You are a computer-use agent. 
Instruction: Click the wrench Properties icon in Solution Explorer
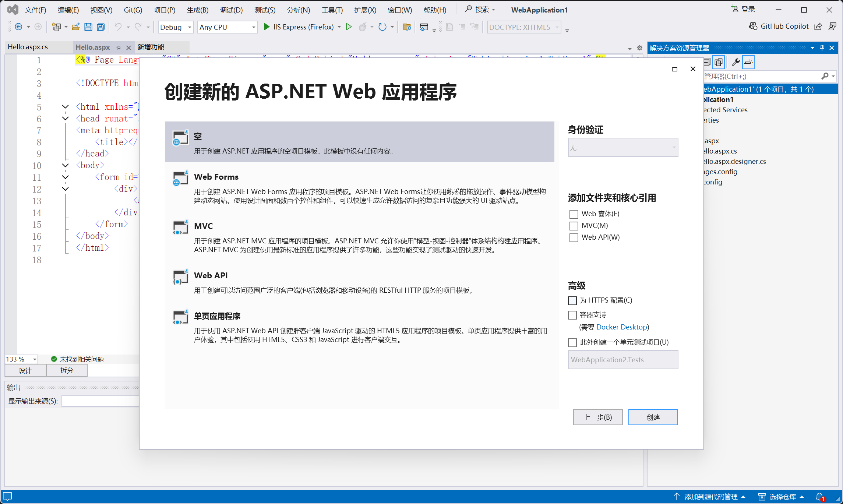point(736,62)
